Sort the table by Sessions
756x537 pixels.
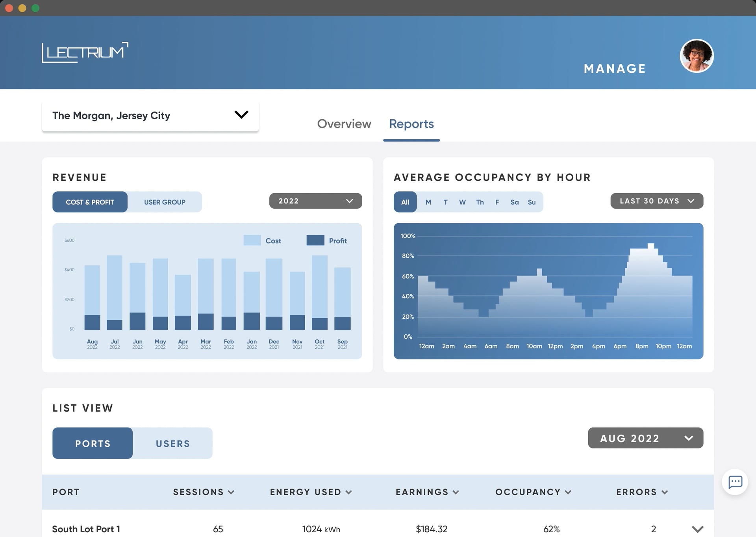click(204, 492)
